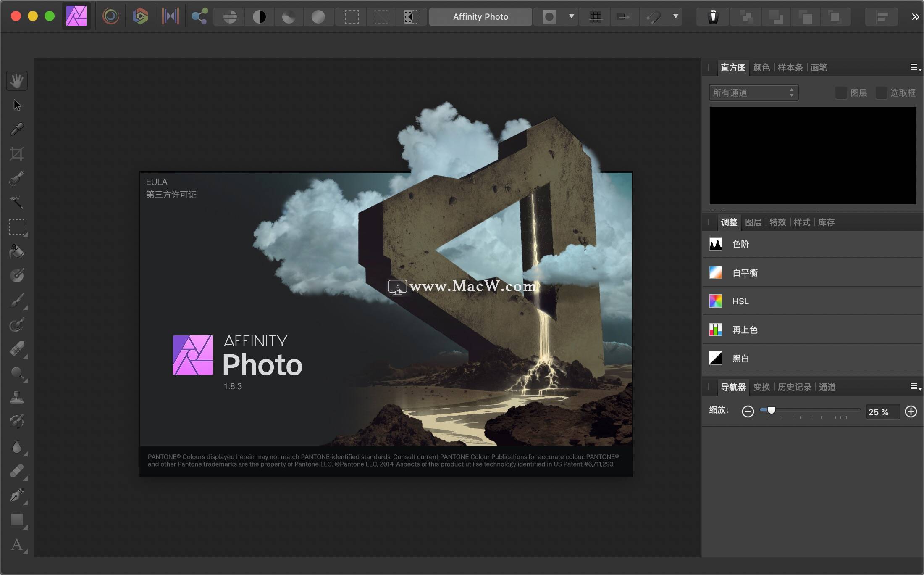Image resolution: width=924 pixels, height=575 pixels.
Task: Switch to the 特效 tab
Action: pos(777,222)
